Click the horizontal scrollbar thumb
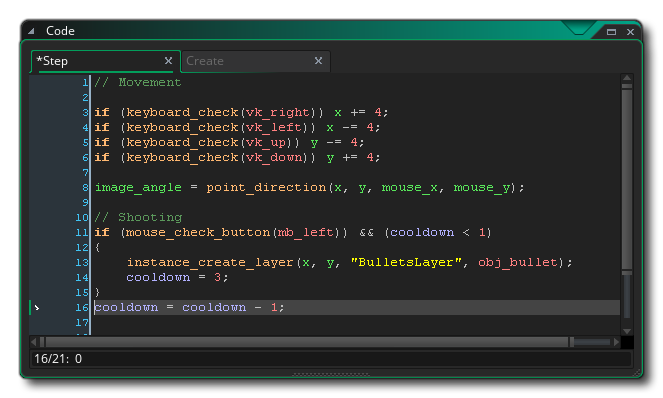Screen dimensions: 663x398 pos(307,342)
